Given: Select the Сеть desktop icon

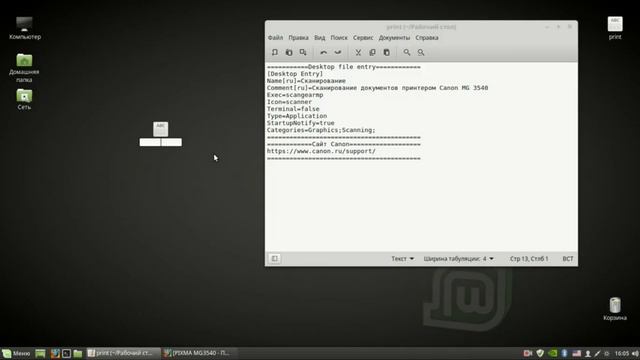Looking at the screenshot, I should click(24, 99).
